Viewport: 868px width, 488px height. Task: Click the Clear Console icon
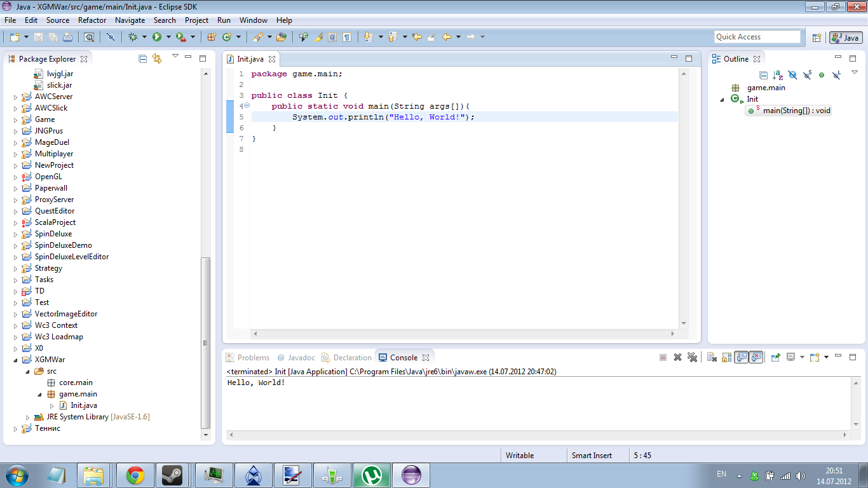click(x=712, y=358)
